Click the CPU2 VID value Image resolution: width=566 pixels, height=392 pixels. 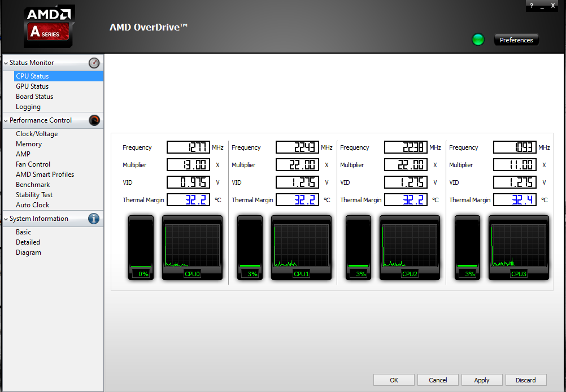click(x=406, y=182)
